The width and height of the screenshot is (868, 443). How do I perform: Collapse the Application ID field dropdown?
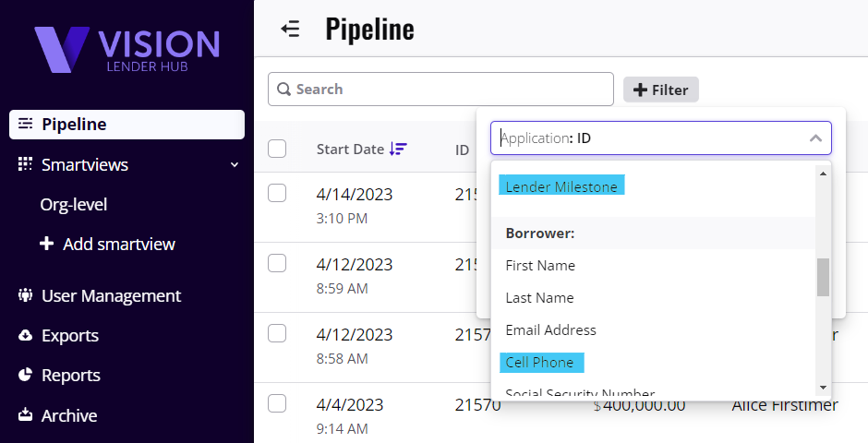[x=815, y=138]
